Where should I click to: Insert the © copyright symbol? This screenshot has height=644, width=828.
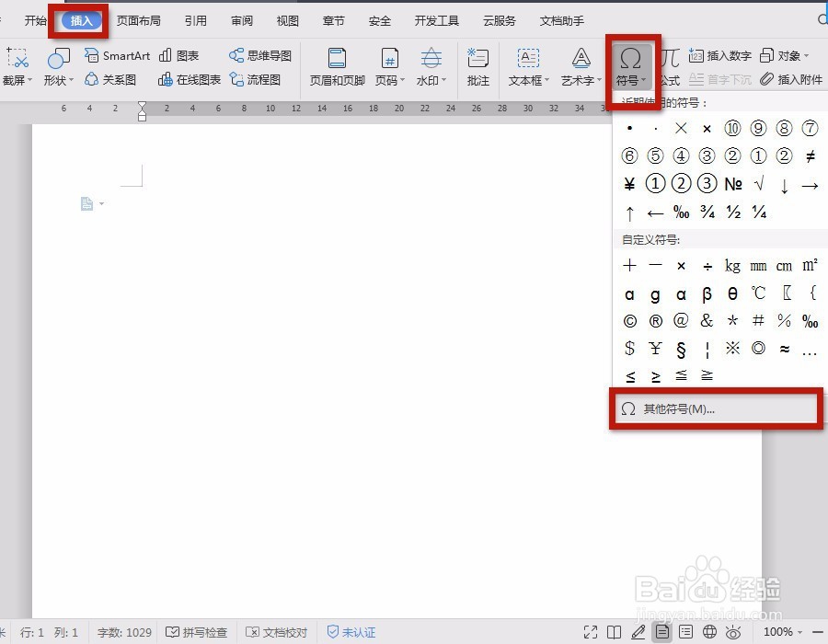(630, 320)
